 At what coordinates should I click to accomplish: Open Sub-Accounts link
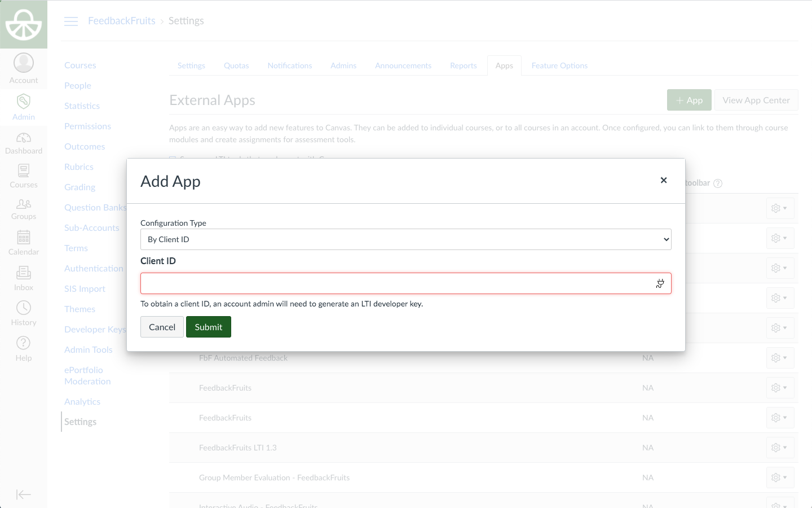(x=92, y=228)
